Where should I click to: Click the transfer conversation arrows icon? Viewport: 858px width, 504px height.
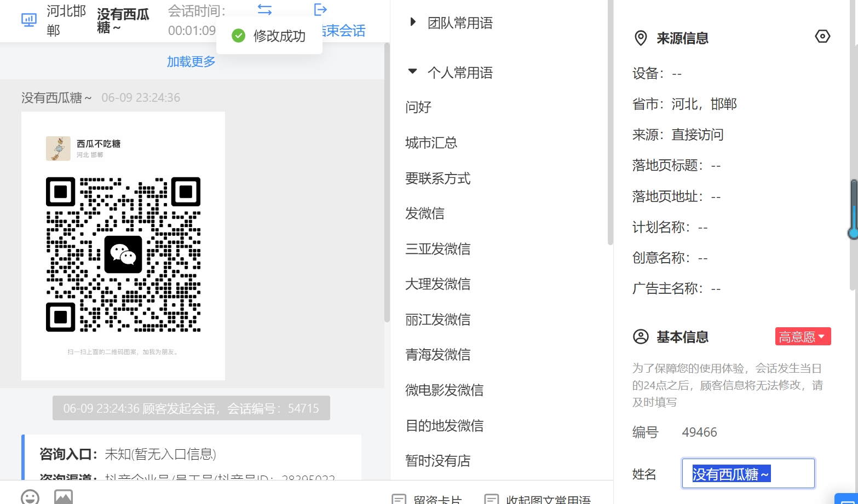tap(264, 9)
